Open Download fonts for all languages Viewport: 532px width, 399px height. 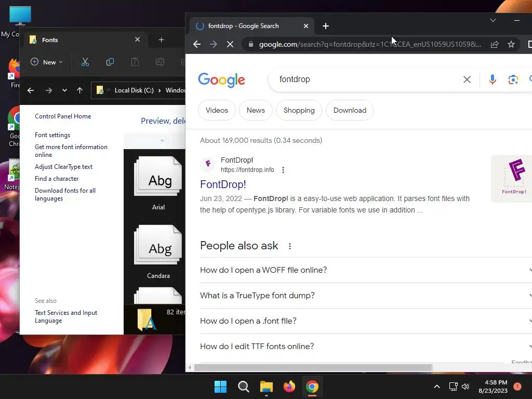[65, 194]
